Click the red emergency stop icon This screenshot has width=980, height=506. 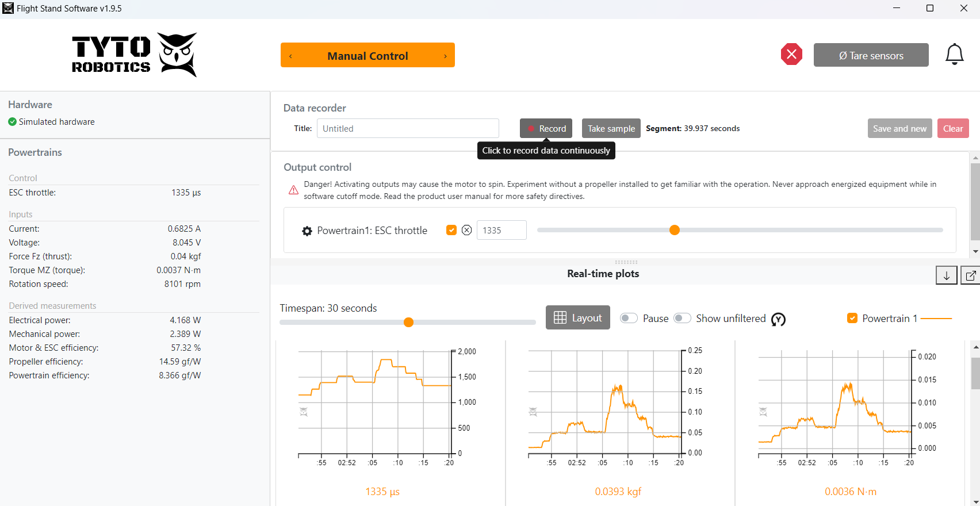point(791,54)
